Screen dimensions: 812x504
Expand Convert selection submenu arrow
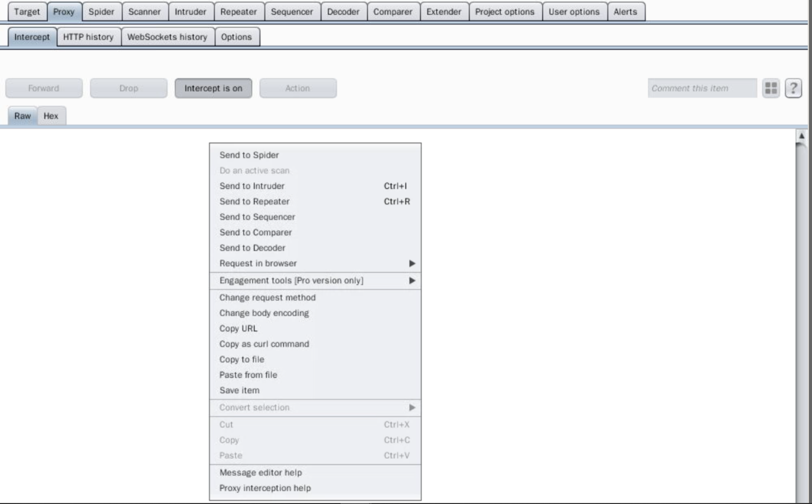[412, 407]
